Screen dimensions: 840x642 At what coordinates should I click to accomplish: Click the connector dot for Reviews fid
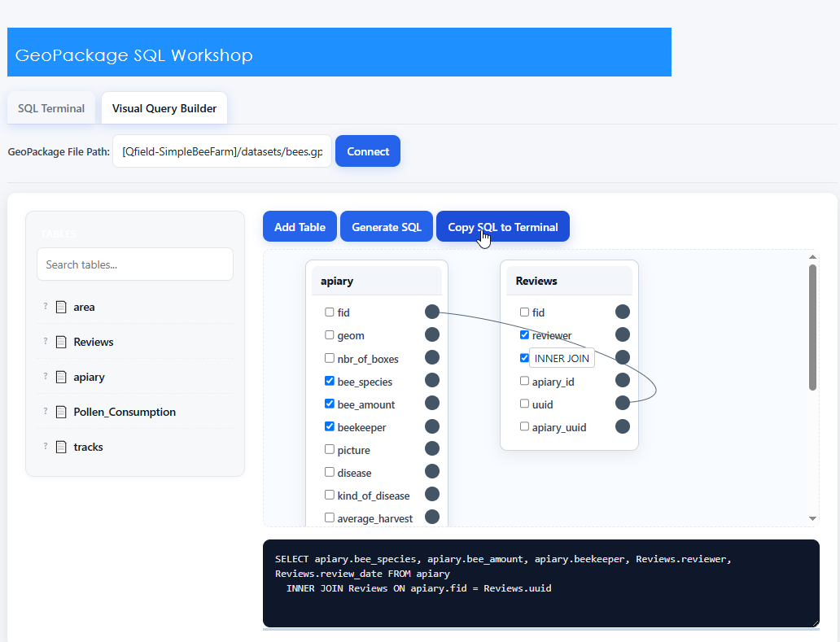[623, 312]
